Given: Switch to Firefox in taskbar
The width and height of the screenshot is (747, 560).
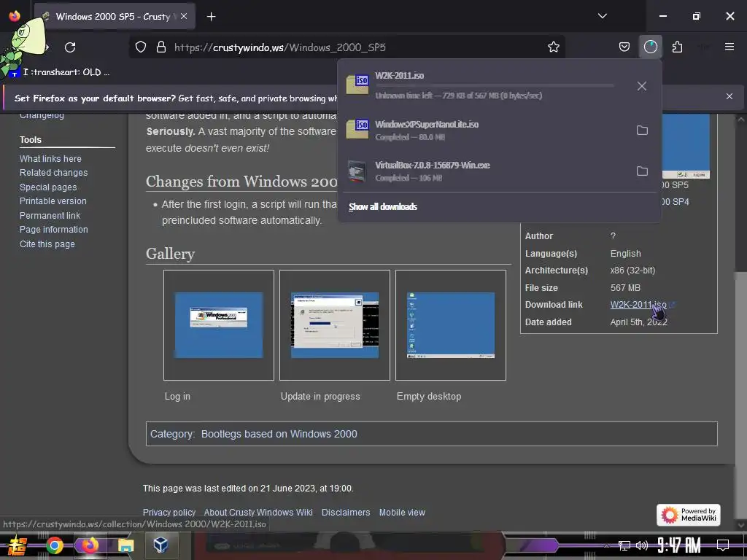Looking at the screenshot, I should coord(90,545).
